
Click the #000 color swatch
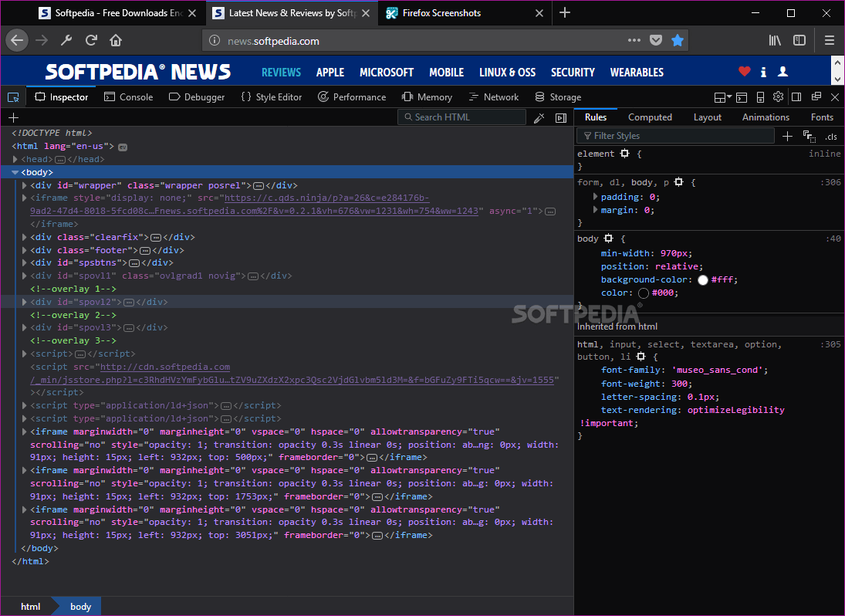coord(644,293)
